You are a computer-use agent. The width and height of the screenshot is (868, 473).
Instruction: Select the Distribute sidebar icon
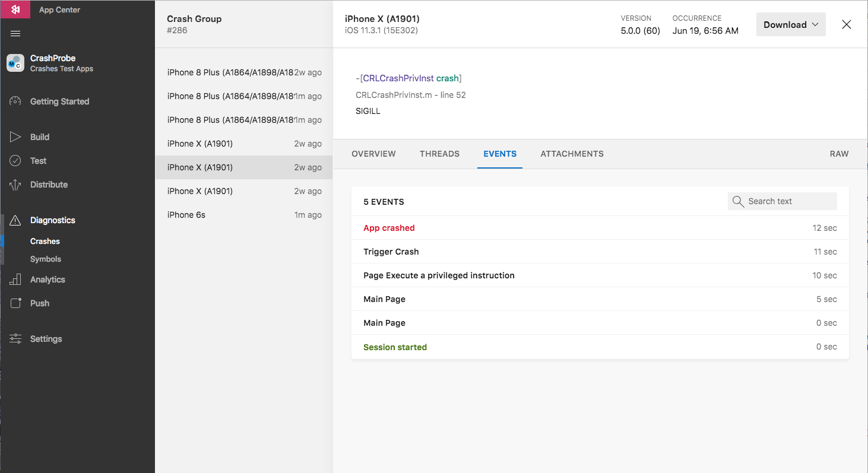coord(15,184)
